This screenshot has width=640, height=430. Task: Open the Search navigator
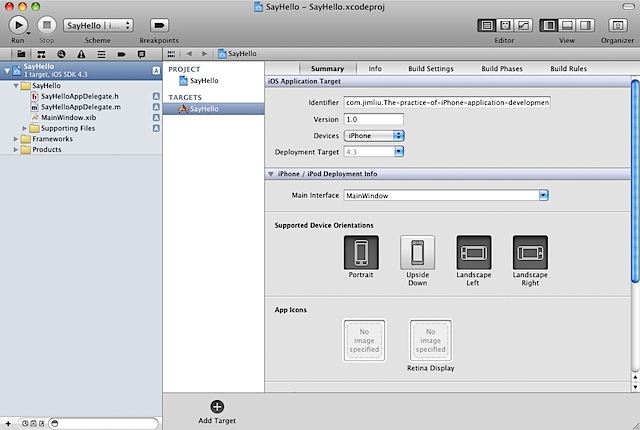pos(61,53)
